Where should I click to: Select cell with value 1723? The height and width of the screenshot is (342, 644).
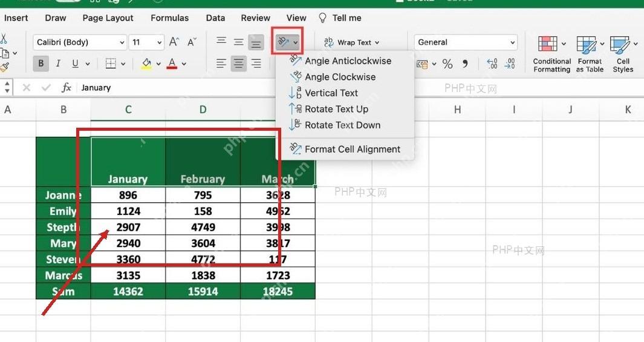tap(278, 275)
